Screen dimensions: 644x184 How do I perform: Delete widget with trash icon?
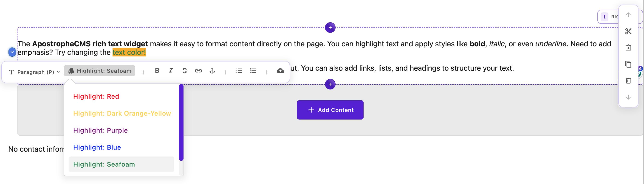tap(628, 81)
